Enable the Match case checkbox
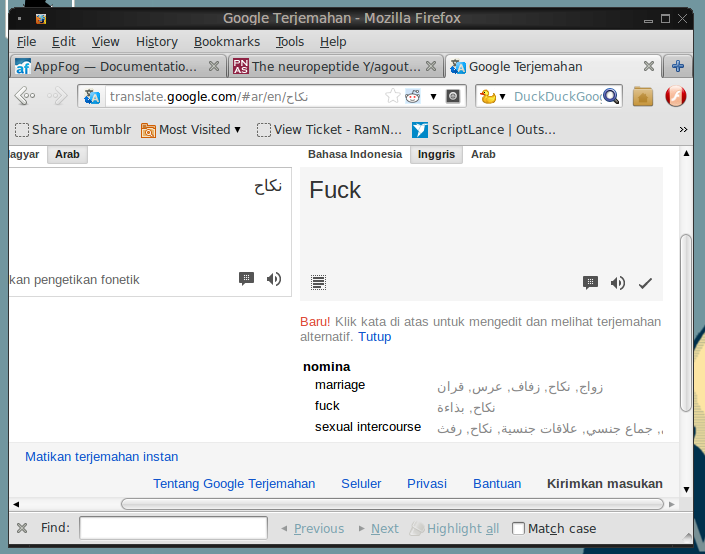This screenshot has height=554, width=705. click(518, 528)
